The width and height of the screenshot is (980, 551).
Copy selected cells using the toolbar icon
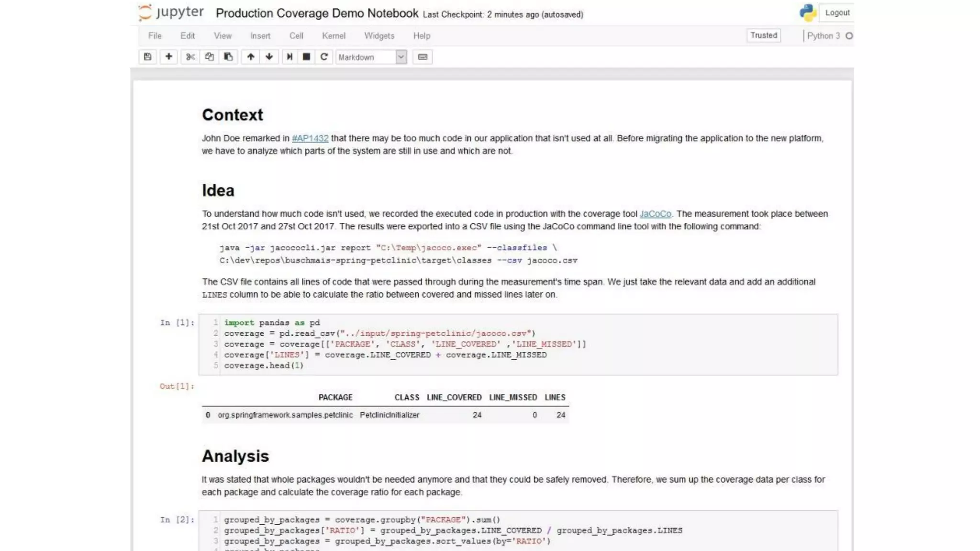209,57
